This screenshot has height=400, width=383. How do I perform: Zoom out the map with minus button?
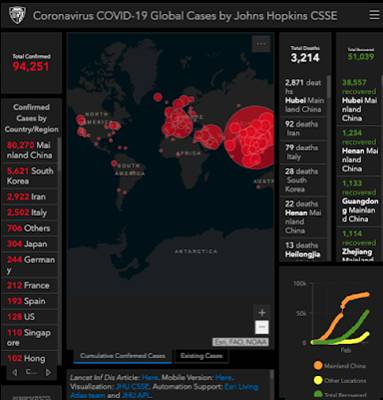pyautogui.click(x=262, y=327)
